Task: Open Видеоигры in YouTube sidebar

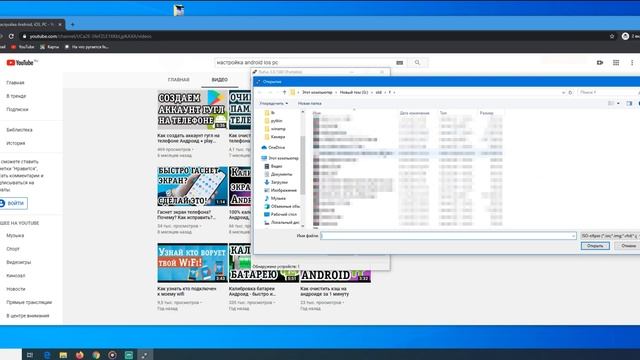Action: pyautogui.click(x=18, y=262)
